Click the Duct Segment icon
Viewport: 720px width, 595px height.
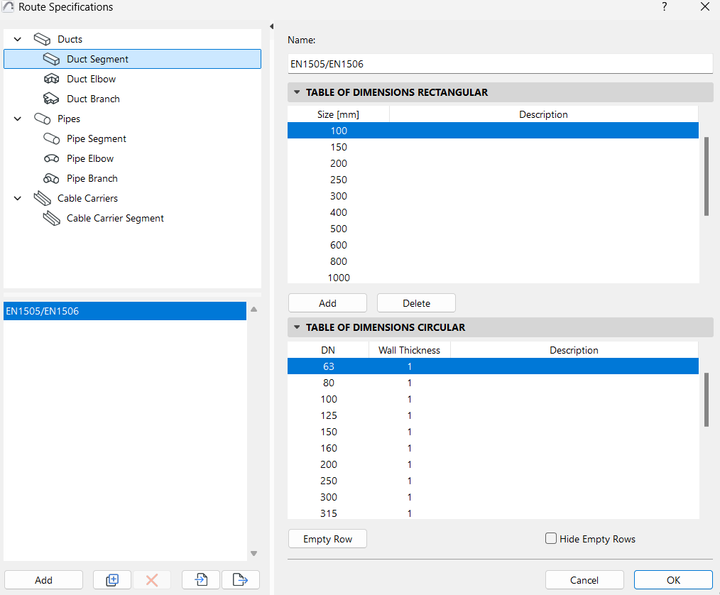pyautogui.click(x=51, y=59)
